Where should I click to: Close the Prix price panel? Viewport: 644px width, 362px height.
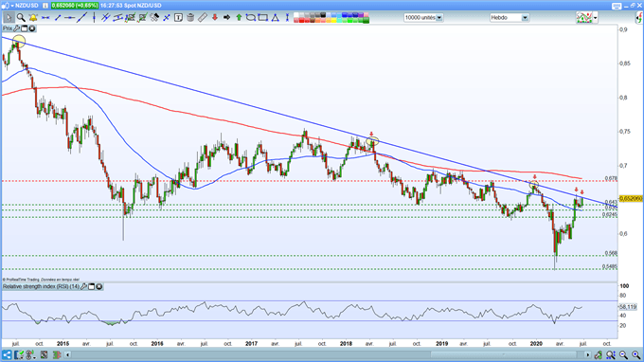[31, 28]
